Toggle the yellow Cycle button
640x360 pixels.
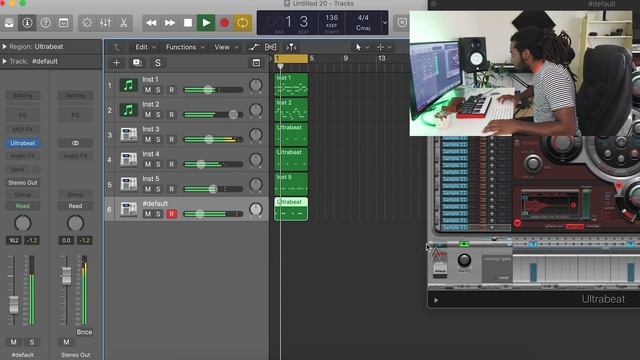(242, 23)
